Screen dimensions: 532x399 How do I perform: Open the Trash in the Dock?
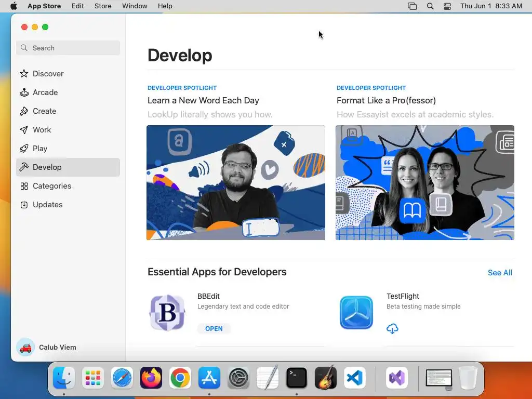(x=468, y=378)
